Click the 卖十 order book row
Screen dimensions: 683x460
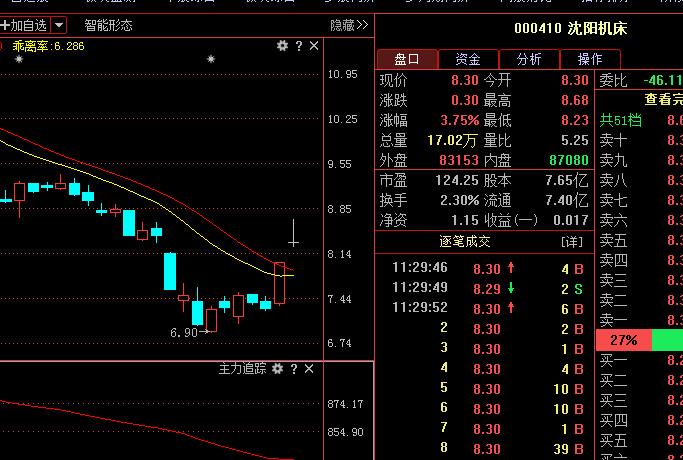[639, 140]
